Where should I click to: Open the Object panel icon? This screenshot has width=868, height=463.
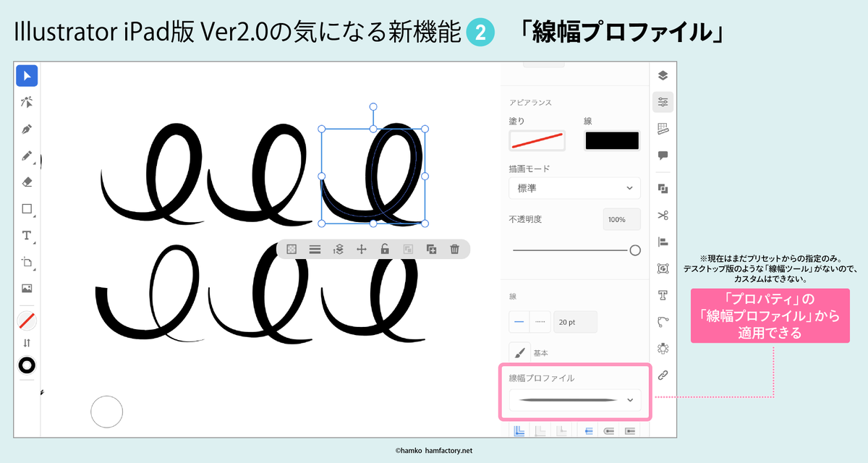pos(663,268)
